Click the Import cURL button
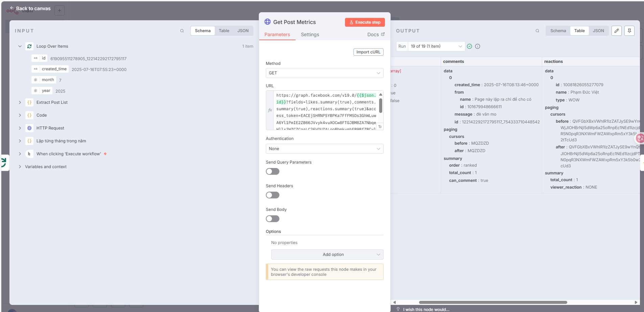 coord(368,52)
